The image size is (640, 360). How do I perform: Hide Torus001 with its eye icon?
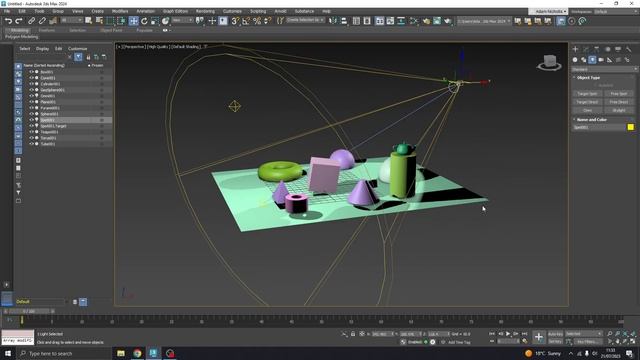(31, 138)
